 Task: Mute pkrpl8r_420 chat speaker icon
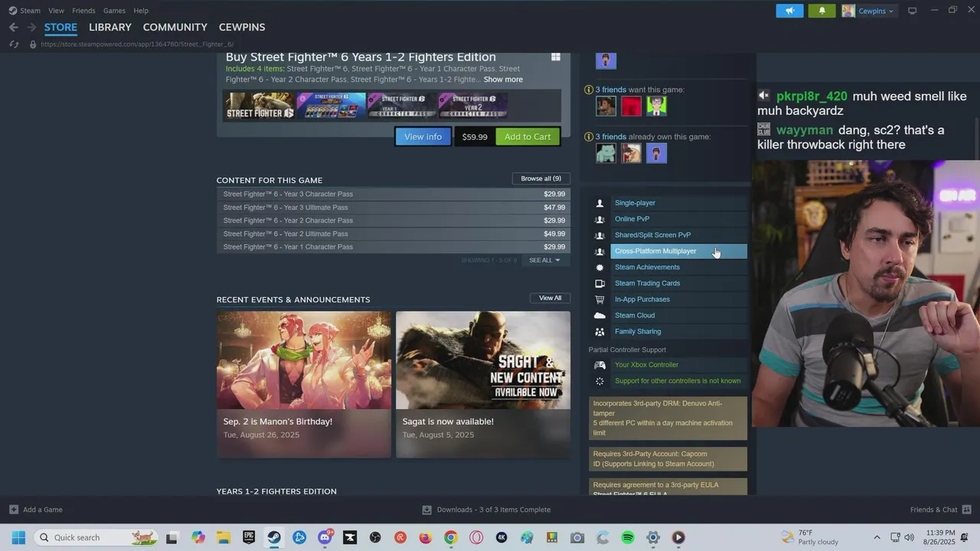(x=763, y=96)
